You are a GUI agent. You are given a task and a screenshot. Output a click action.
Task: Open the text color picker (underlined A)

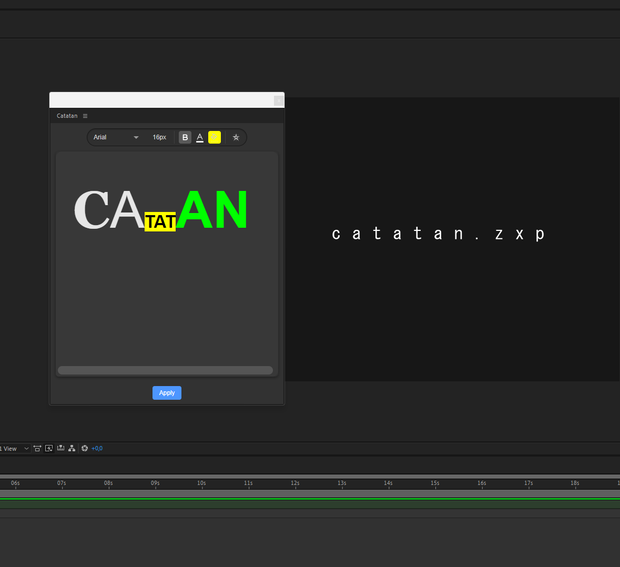coord(200,137)
